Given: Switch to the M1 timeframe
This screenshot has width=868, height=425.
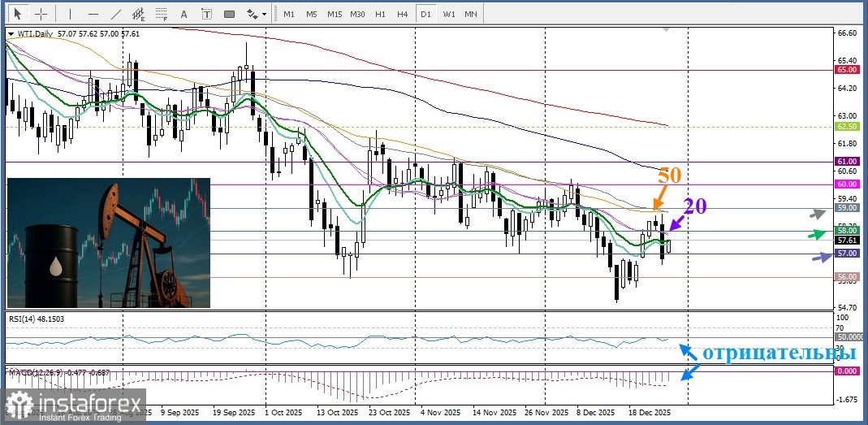Looking at the screenshot, I should 288,14.
